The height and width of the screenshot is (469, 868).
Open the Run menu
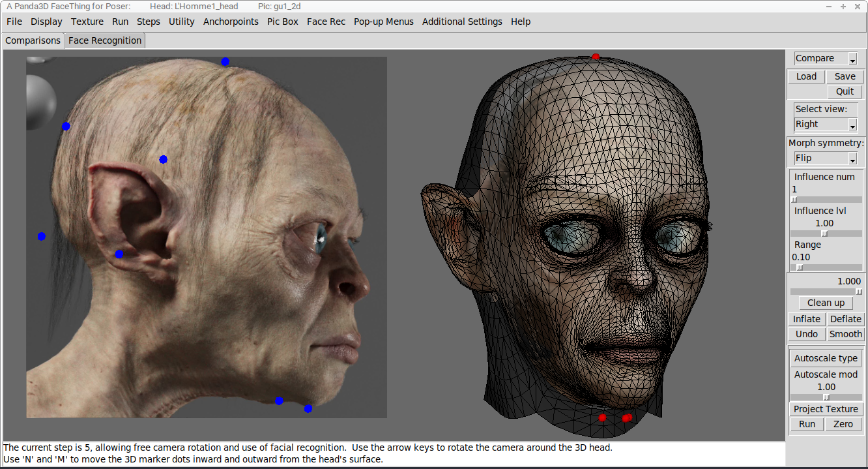pos(120,22)
